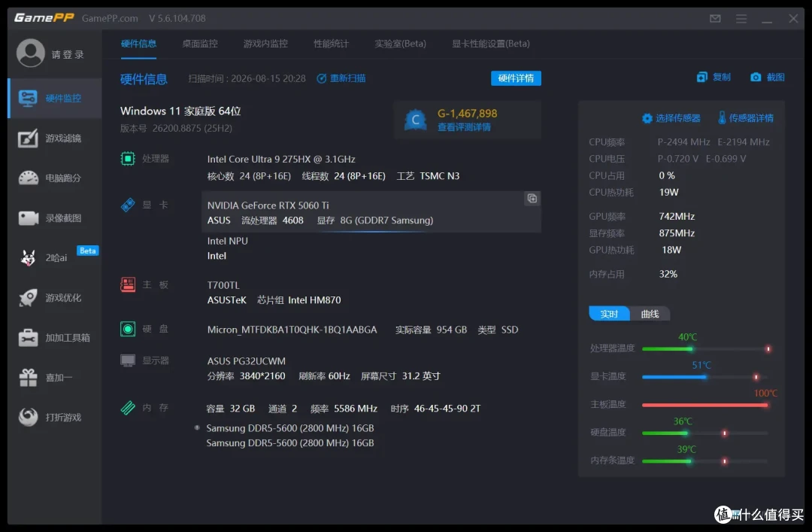
Task: Switch to the 桌面监控 tab
Action: tap(200, 44)
